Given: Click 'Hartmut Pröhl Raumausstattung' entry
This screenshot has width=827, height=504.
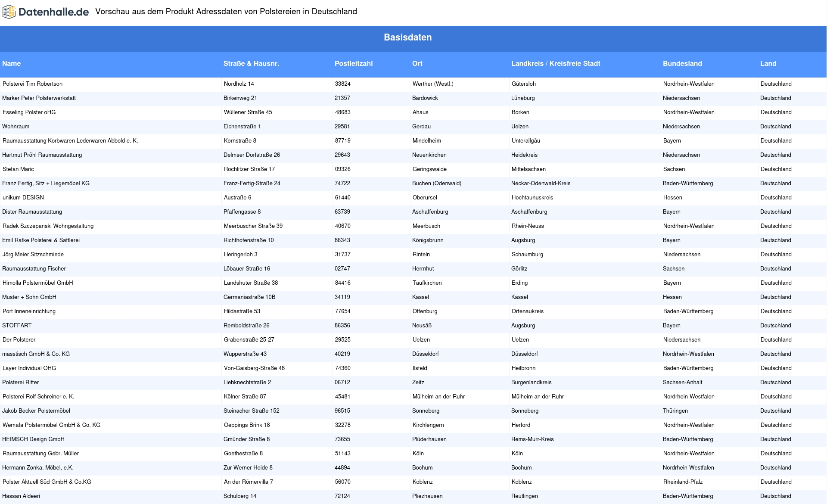Looking at the screenshot, I should pyautogui.click(x=42, y=155).
